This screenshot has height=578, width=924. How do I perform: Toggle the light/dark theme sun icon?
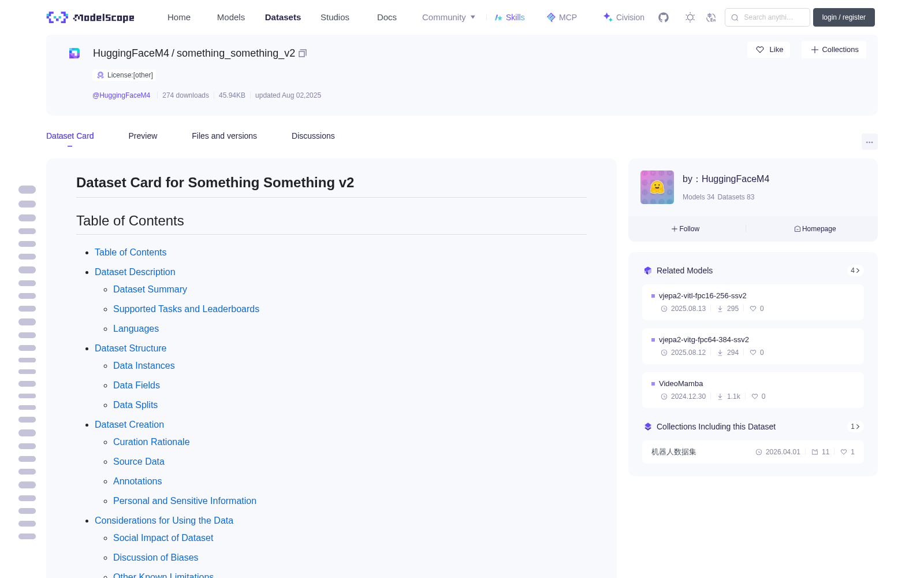pos(690,17)
